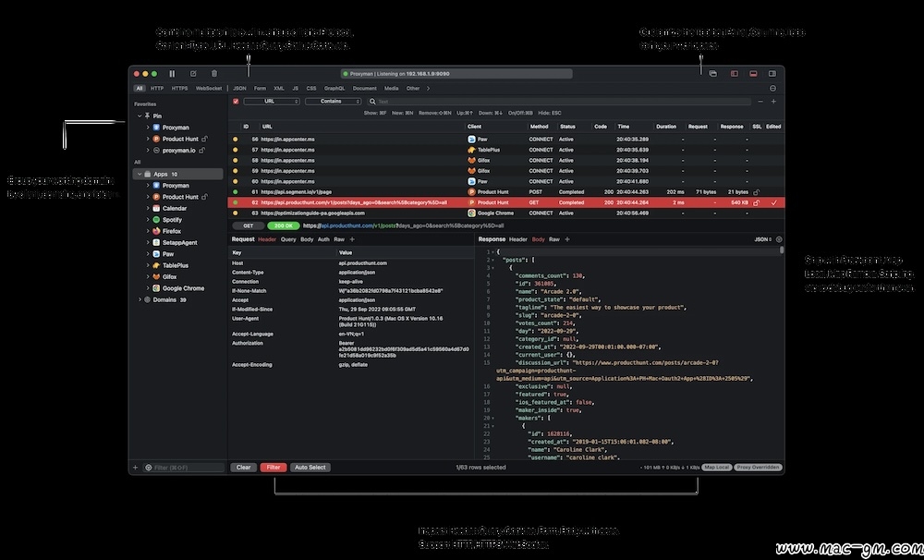Select the HTTPS protocol filter tab
This screenshot has height=560, width=924.
(x=180, y=89)
